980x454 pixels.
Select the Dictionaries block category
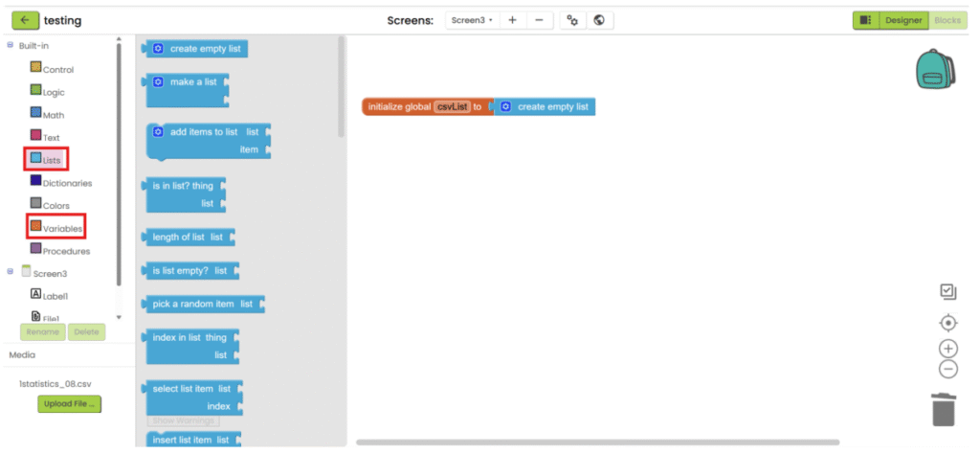[66, 182]
